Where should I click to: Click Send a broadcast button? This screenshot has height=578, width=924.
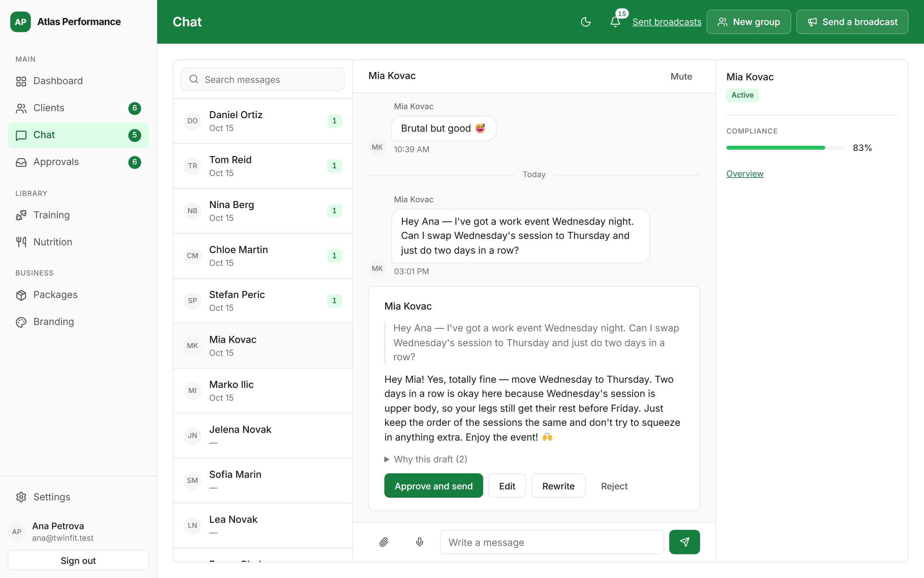tap(852, 22)
